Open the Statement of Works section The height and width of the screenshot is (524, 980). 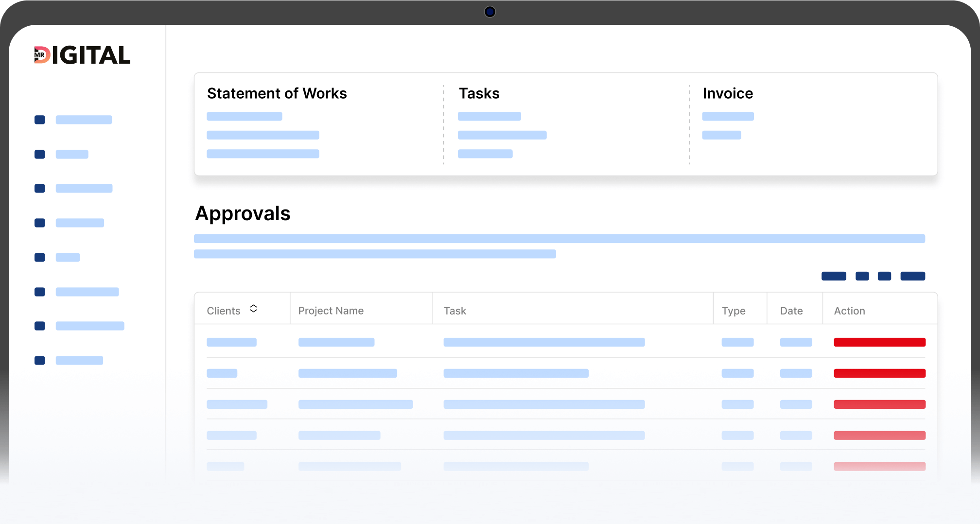pos(277,93)
